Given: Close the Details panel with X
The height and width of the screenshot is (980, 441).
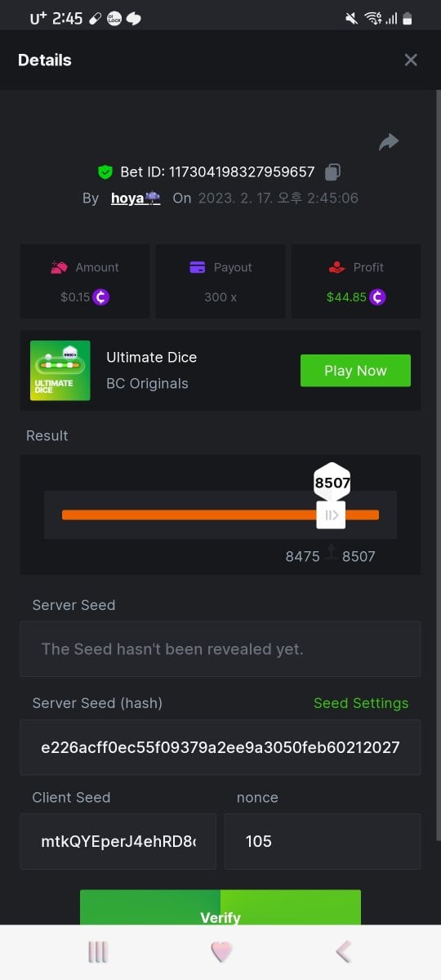Looking at the screenshot, I should [411, 60].
